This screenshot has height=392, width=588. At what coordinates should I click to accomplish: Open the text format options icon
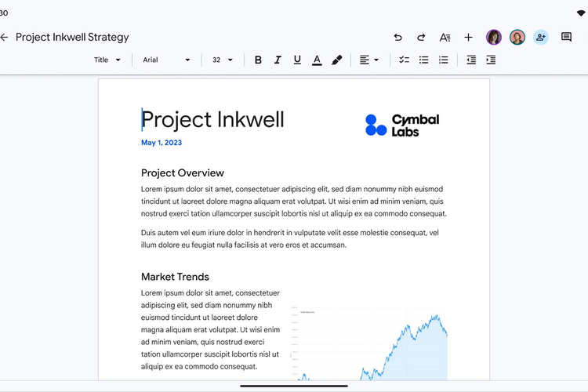coord(445,37)
